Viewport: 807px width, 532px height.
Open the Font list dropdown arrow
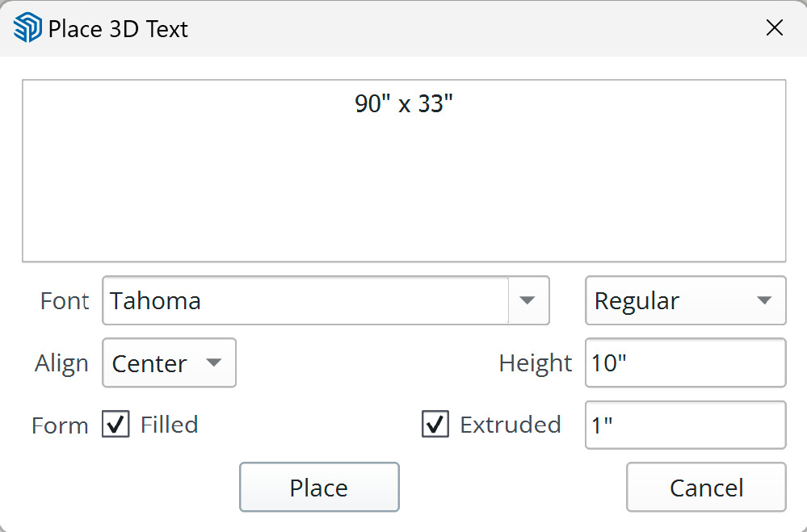click(x=527, y=300)
